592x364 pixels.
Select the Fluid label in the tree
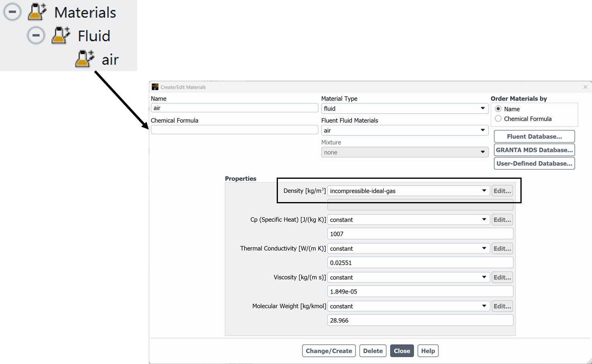[94, 36]
